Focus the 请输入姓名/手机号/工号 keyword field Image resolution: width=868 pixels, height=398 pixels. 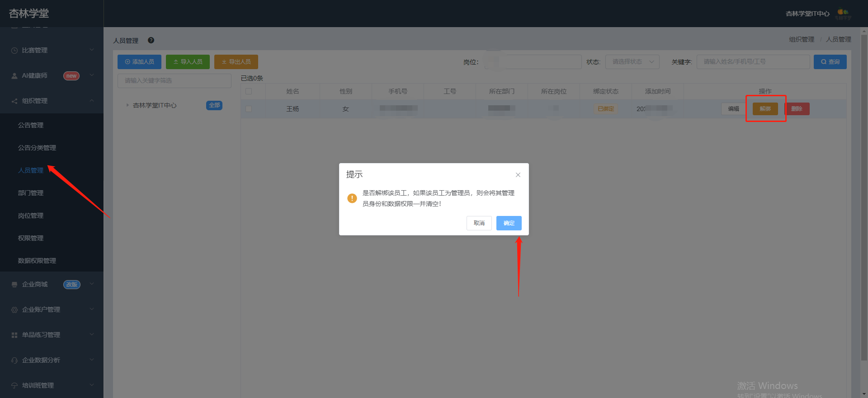(753, 62)
